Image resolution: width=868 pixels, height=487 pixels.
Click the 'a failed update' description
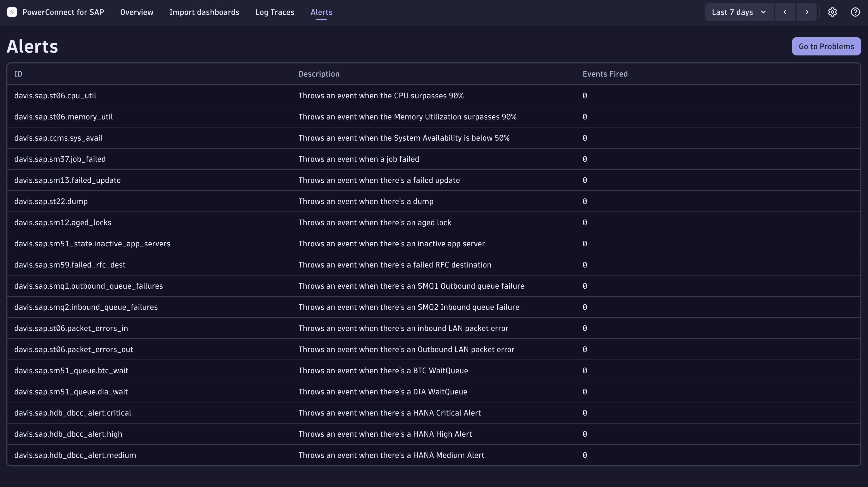coord(379,180)
